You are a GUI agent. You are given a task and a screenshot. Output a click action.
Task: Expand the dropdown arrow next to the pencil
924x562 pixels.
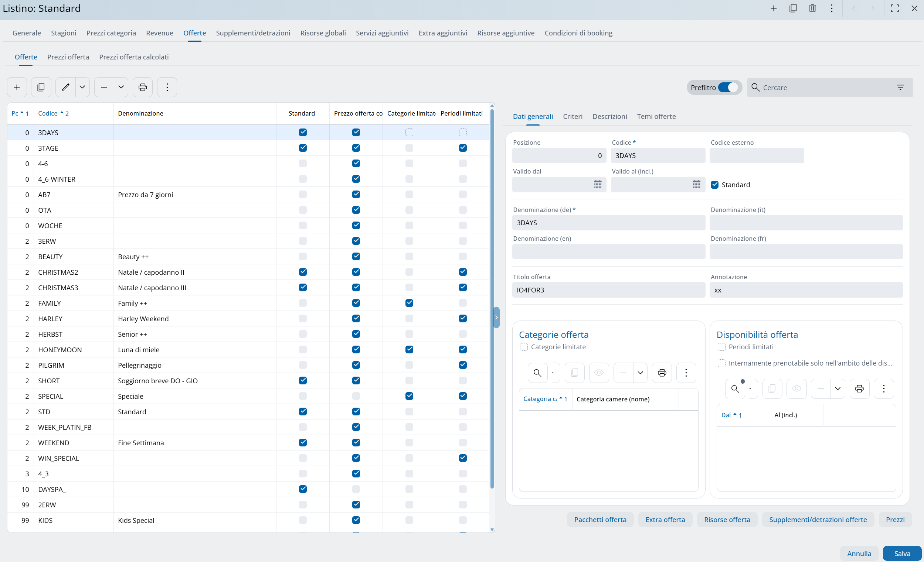(82, 87)
